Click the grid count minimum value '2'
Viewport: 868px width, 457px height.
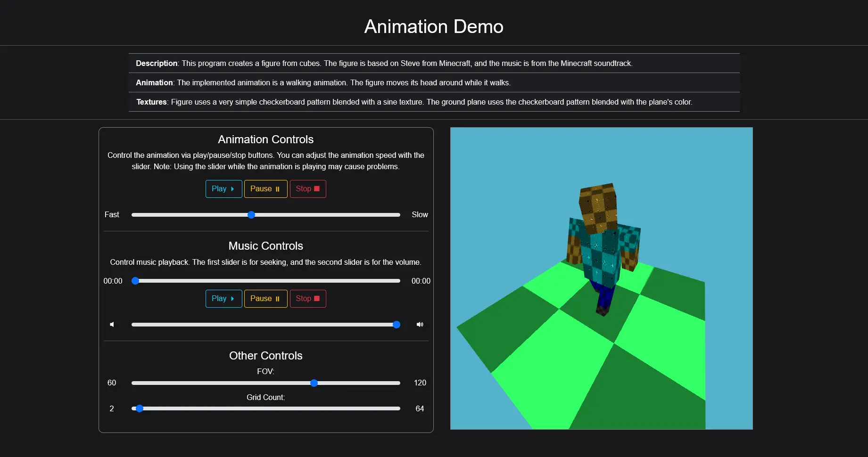coord(112,409)
